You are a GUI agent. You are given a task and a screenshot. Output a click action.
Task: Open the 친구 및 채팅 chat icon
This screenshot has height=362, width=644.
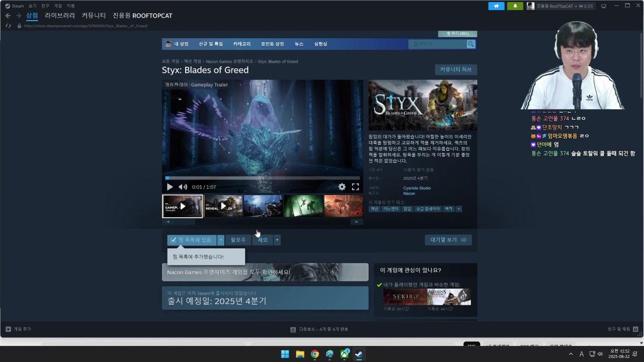pyautogui.click(x=636, y=329)
